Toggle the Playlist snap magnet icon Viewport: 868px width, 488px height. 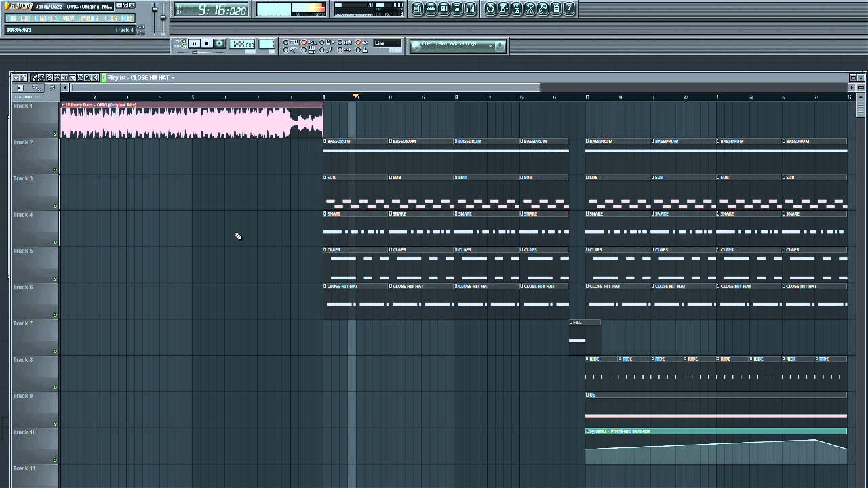tap(24, 77)
